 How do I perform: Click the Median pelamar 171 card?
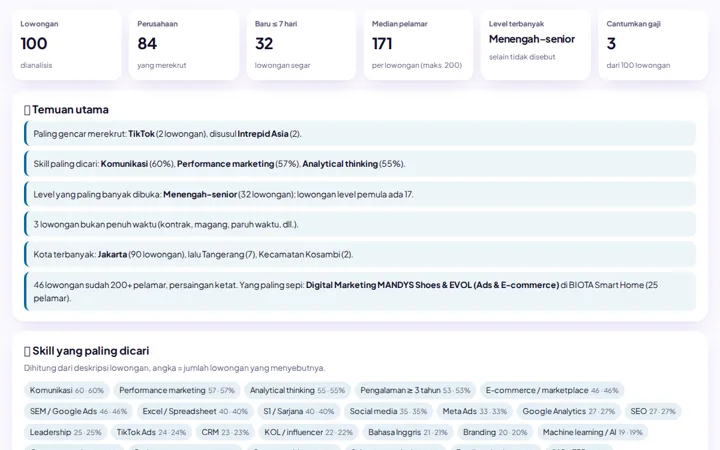(x=418, y=45)
